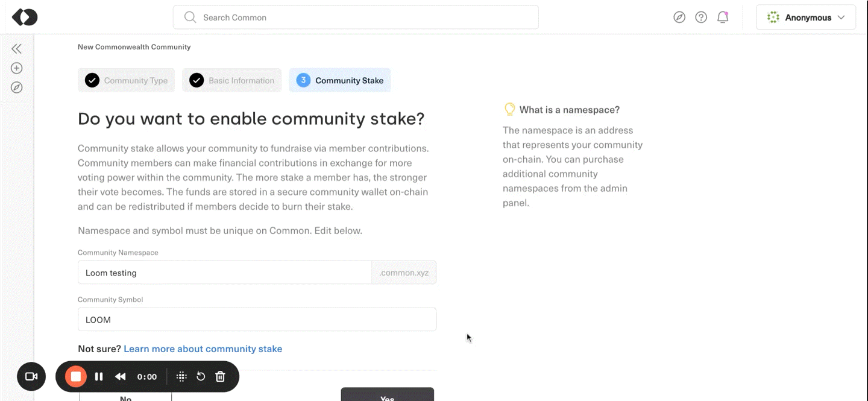Go to the Community Type step

[x=127, y=80]
